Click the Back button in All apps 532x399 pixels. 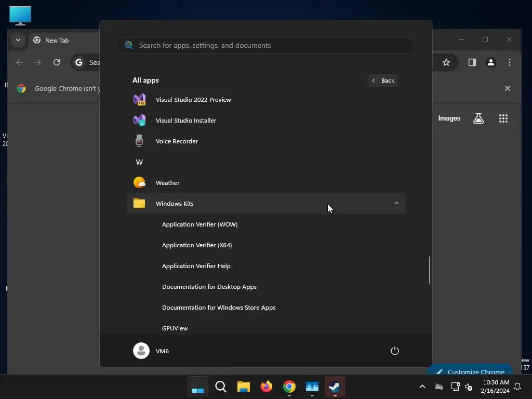pos(383,81)
